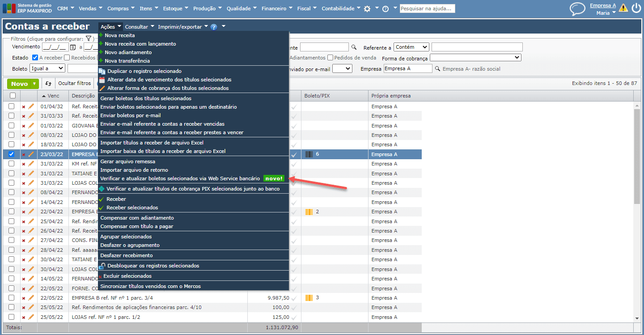
Task: Click the delete X on row 18/03/22
Action: (x=24, y=144)
